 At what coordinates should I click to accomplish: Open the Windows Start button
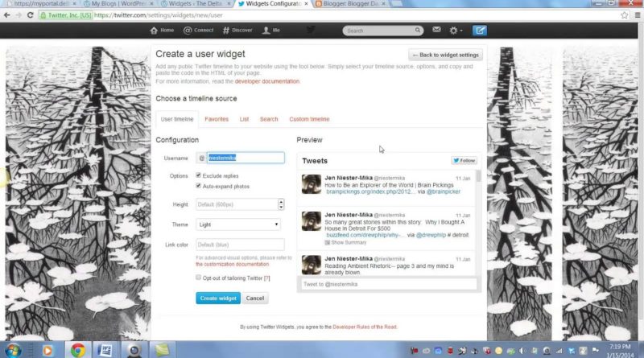coord(13,351)
